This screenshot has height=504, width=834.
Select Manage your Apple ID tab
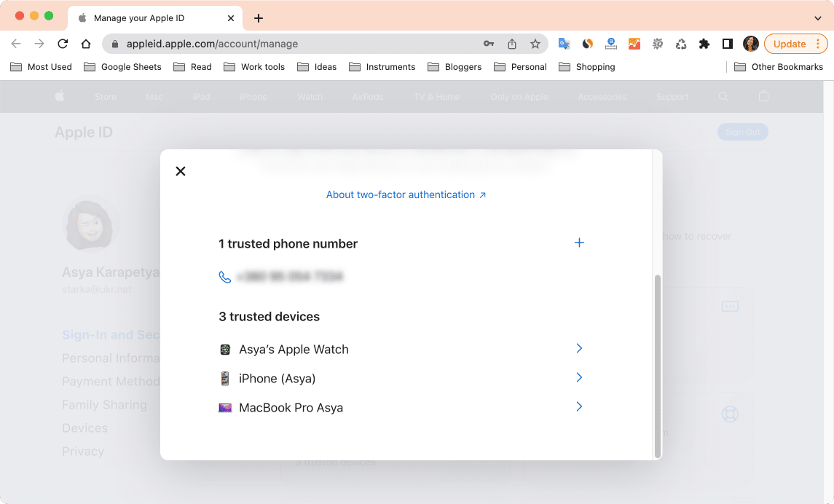coord(154,18)
